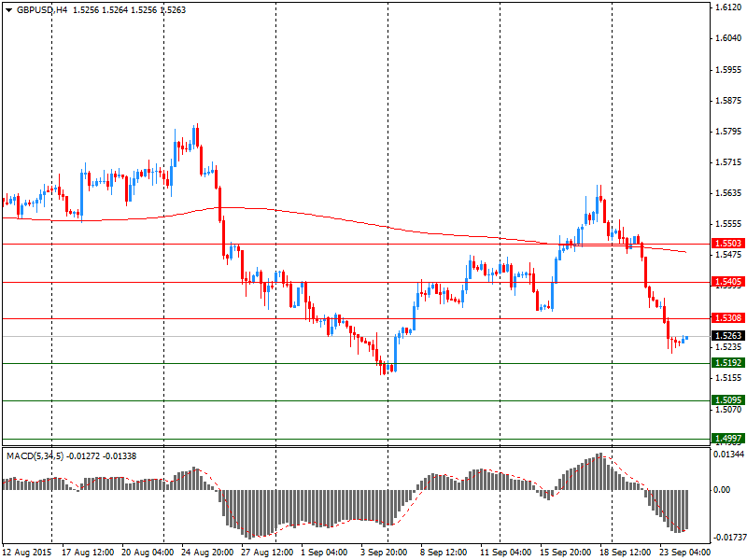Click the 1.5875 price scale value
Screen dimensions: 747x560
729,101
